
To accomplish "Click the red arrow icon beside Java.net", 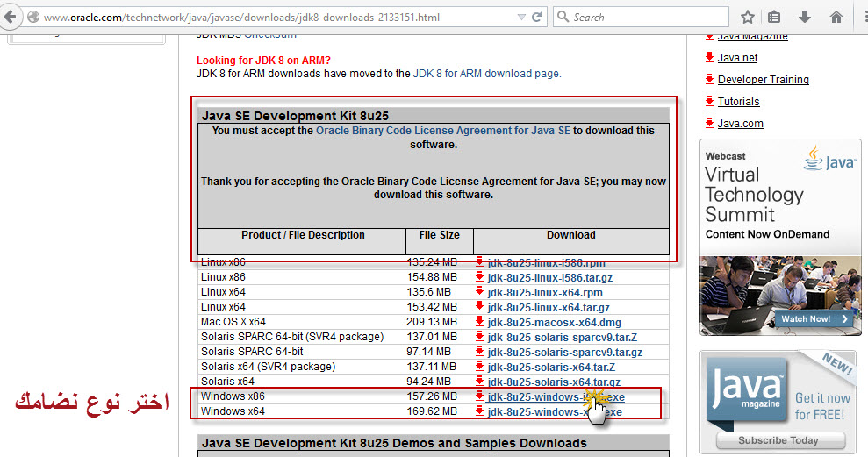I will tap(710, 56).
